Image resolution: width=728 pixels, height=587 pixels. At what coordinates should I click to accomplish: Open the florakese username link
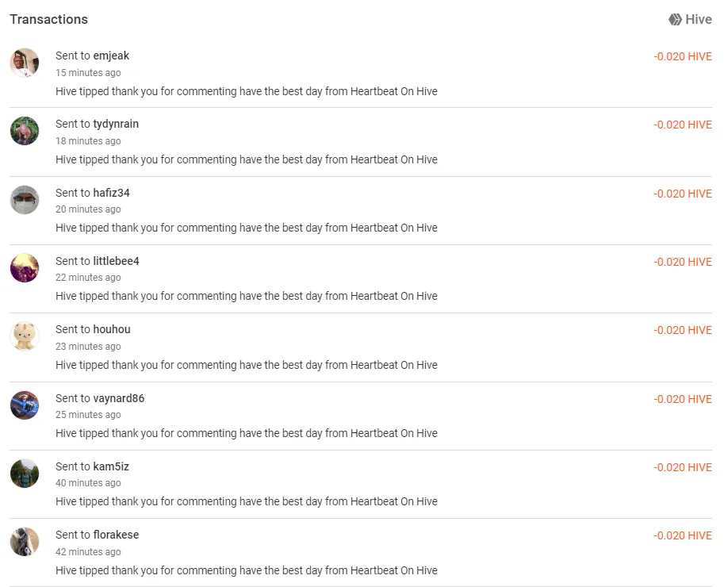click(116, 535)
